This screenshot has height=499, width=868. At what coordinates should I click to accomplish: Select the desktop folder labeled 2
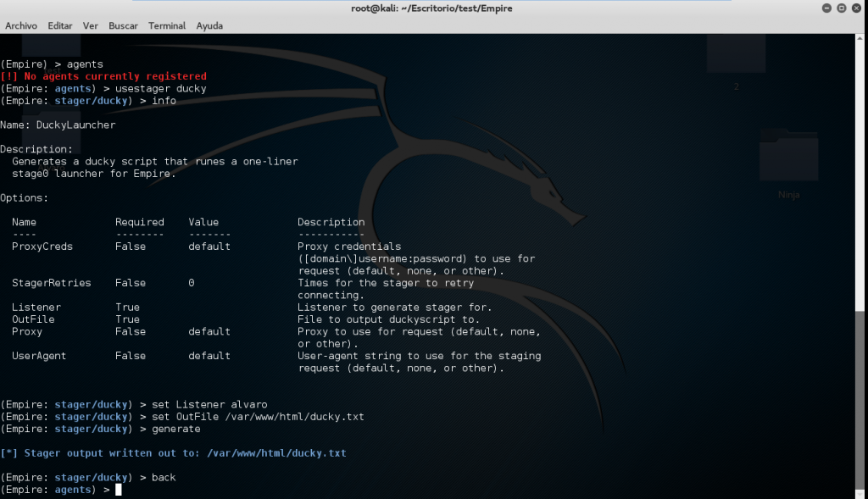736,61
